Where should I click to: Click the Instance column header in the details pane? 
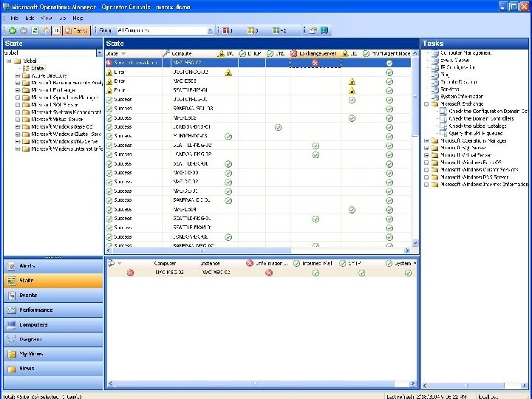(211, 263)
